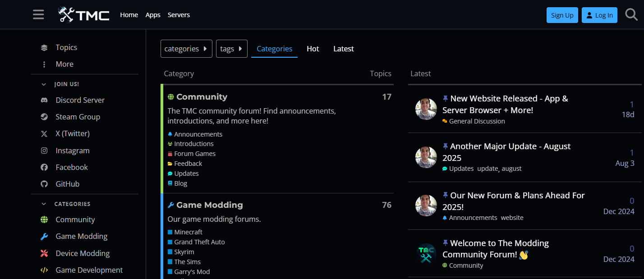Click the Facebook icon in sidebar
644x279 pixels.
(x=44, y=167)
